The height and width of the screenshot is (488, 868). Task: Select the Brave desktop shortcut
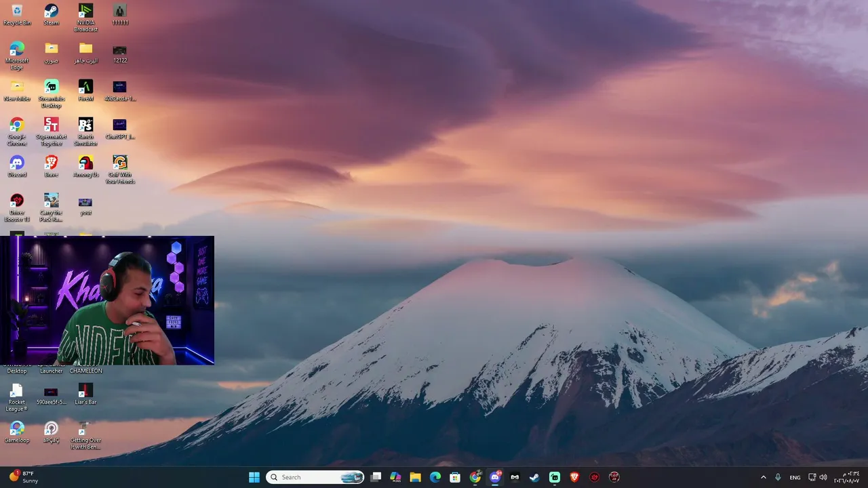pyautogui.click(x=52, y=167)
